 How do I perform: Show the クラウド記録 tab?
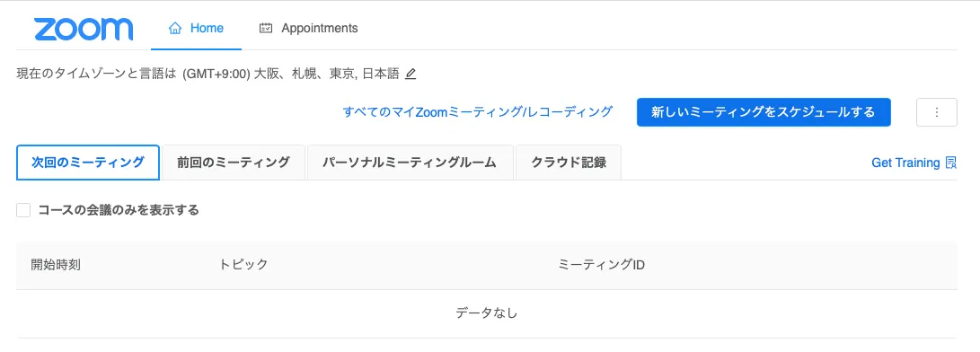point(568,163)
